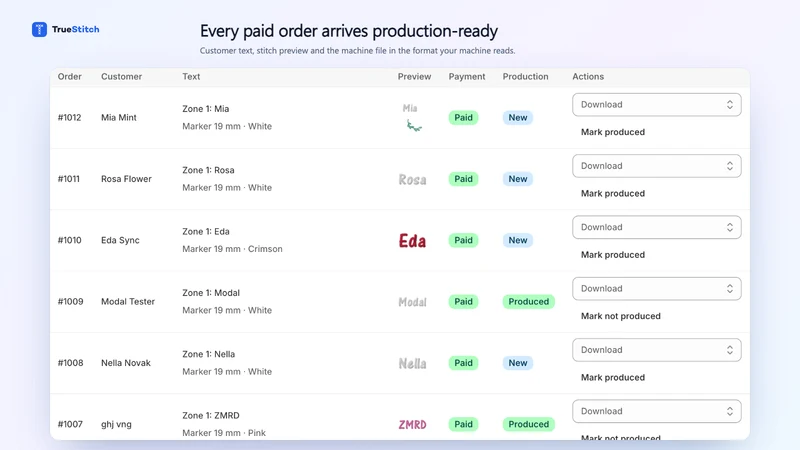Select order number #1011
Viewport: 800px width, 450px height.
point(68,179)
